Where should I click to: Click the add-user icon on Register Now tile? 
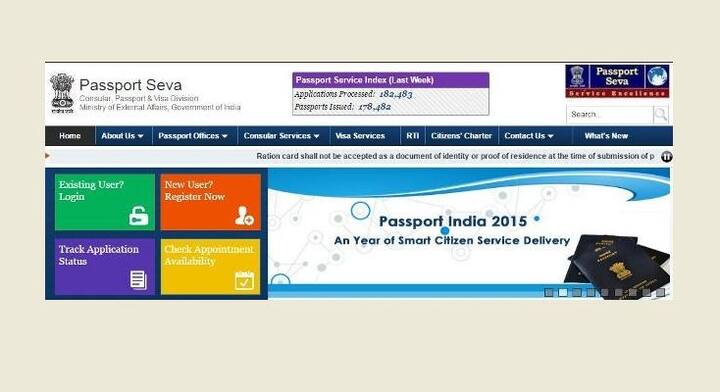(x=244, y=216)
